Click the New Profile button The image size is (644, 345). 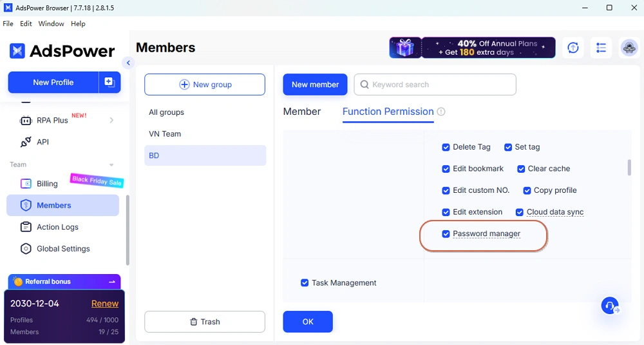pyautogui.click(x=53, y=83)
